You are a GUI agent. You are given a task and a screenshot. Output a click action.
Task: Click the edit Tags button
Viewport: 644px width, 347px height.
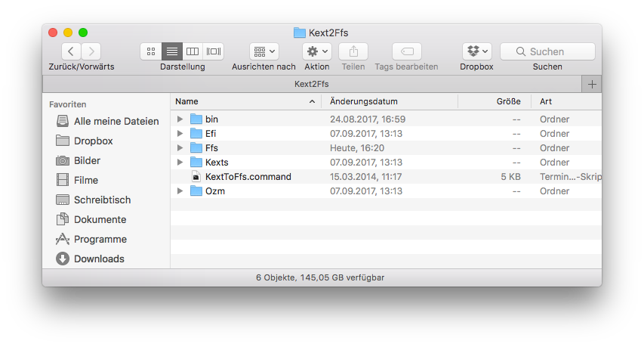pos(406,51)
